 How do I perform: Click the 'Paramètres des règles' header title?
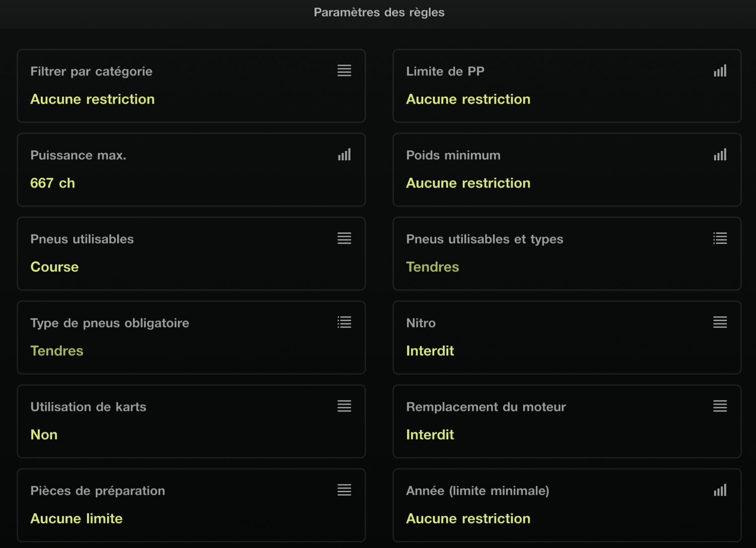379,12
